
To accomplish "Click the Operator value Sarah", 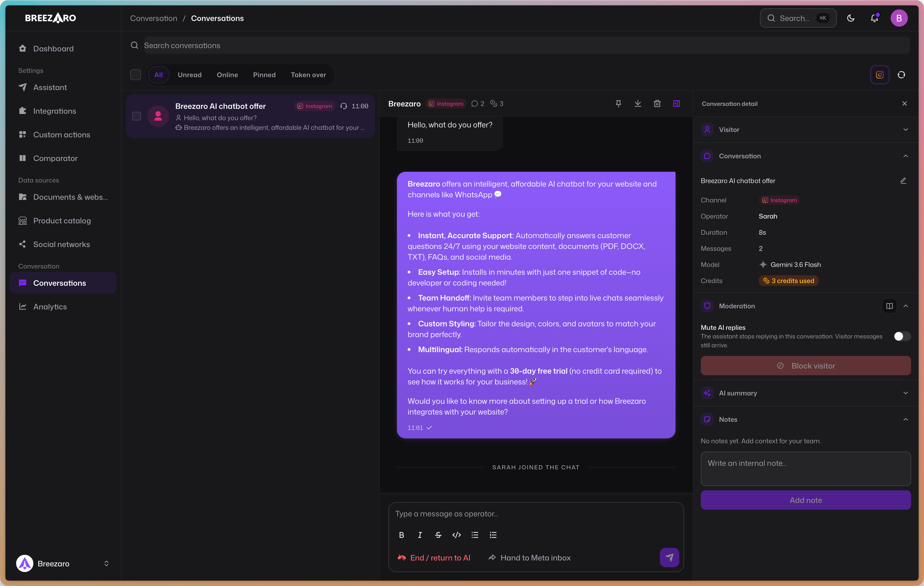I will tap(768, 216).
